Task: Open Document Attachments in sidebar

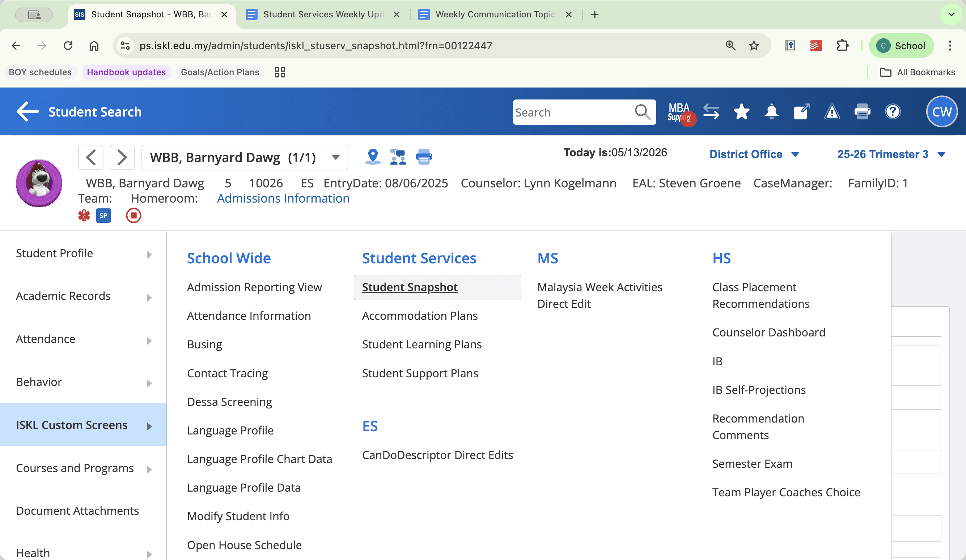Action: (83, 511)
